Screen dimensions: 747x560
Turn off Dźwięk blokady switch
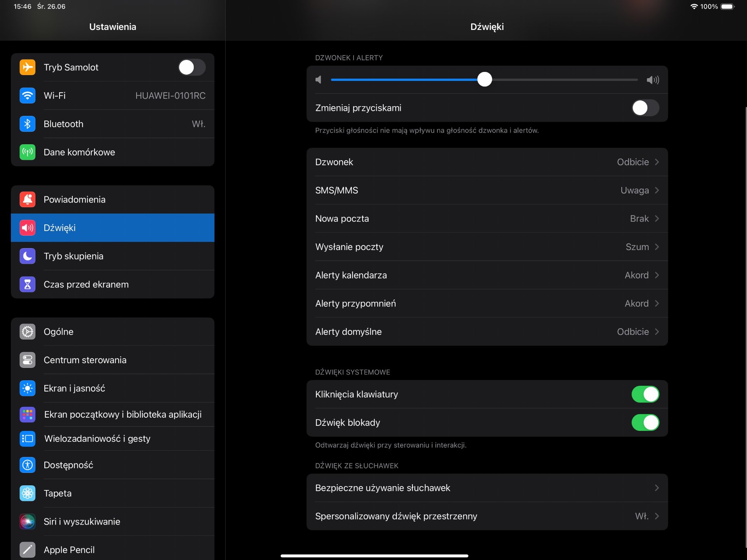(645, 423)
